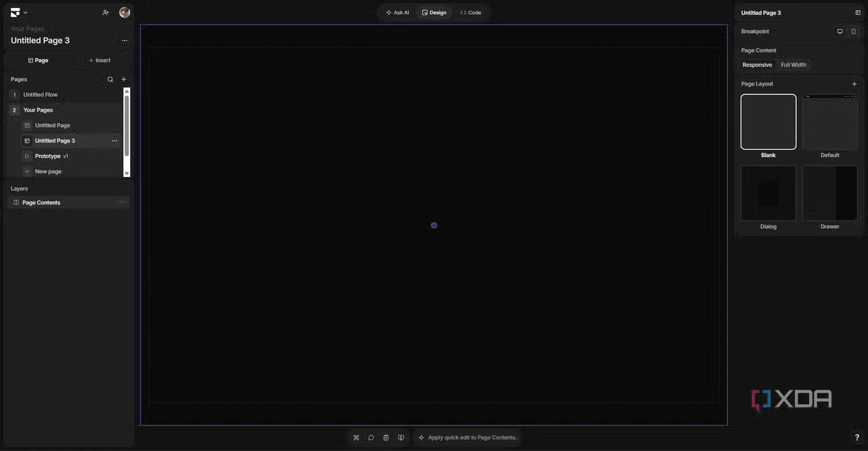This screenshot has width=868, height=451.
Task: Open the Ask AI tab
Action: pos(398,12)
